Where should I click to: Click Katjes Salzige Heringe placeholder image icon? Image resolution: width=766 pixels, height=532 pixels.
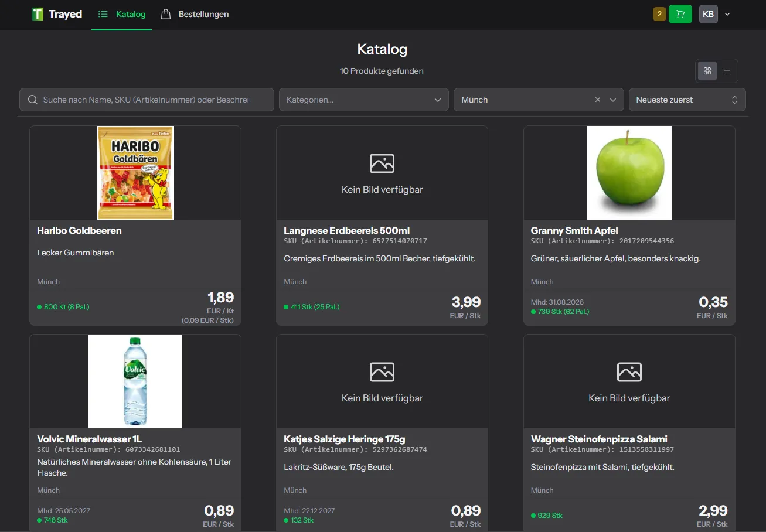382,372
